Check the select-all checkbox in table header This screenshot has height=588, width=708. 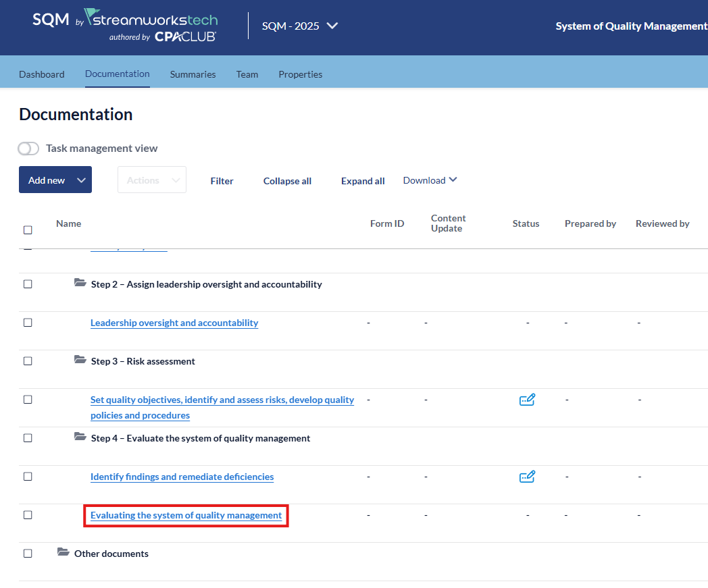click(28, 230)
